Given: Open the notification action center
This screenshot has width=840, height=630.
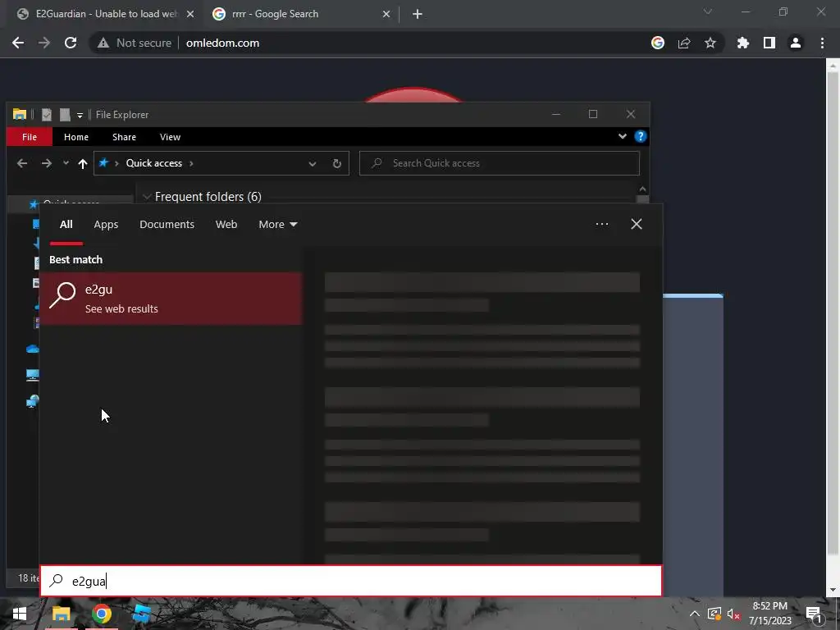Looking at the screenshot, I should click(814, 614).
